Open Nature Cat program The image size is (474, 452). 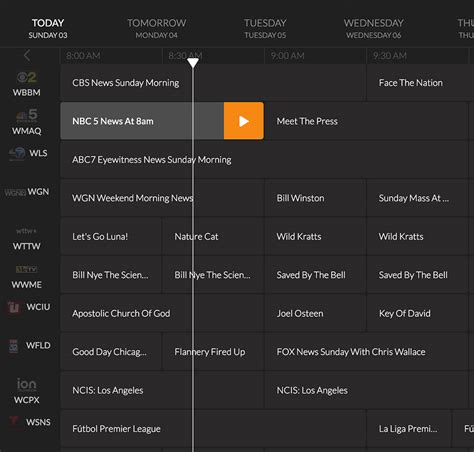click(x=213, y=236)
